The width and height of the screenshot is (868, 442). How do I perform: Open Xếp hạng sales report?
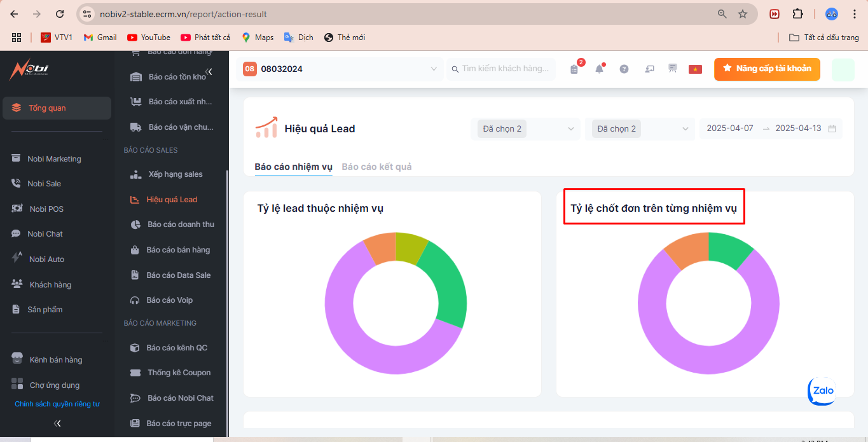tap(176, 174)
